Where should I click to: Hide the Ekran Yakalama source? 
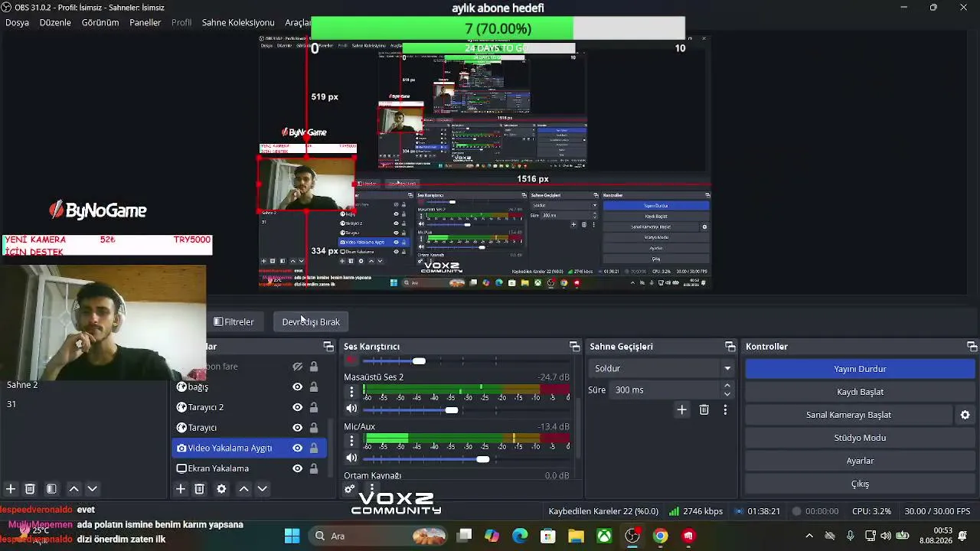pyautogui.click(x=297, y=468)
